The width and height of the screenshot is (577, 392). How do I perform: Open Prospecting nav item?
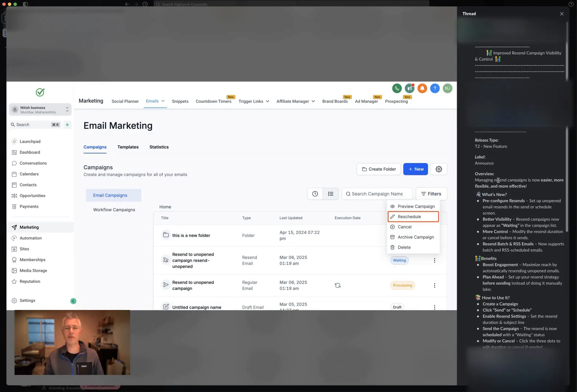[x=396, y=101]
